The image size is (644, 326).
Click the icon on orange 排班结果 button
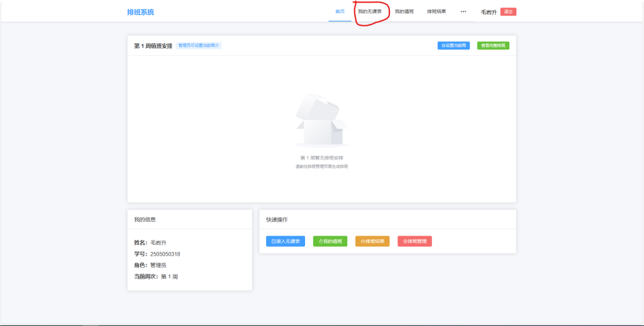[x=363, y=241]
